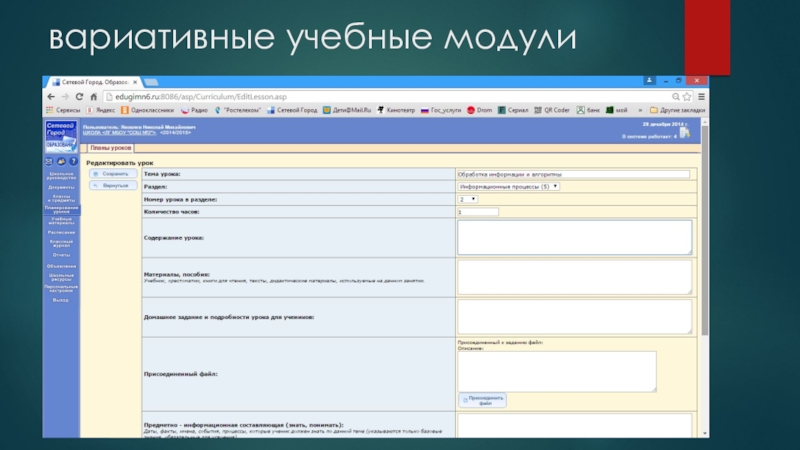Click the attached file Описание text area
Screen dimensions: 800x450
click(x=557, y=371)
